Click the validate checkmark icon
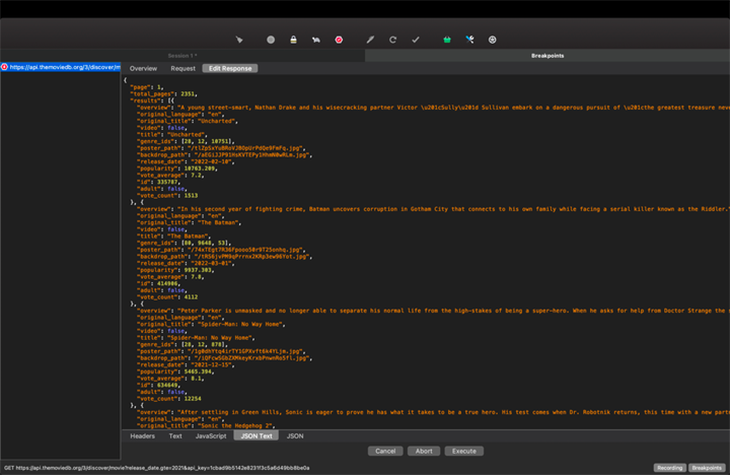Image resolution: width=730 pixels, height=475 pixels. click(x=416, y=40)
